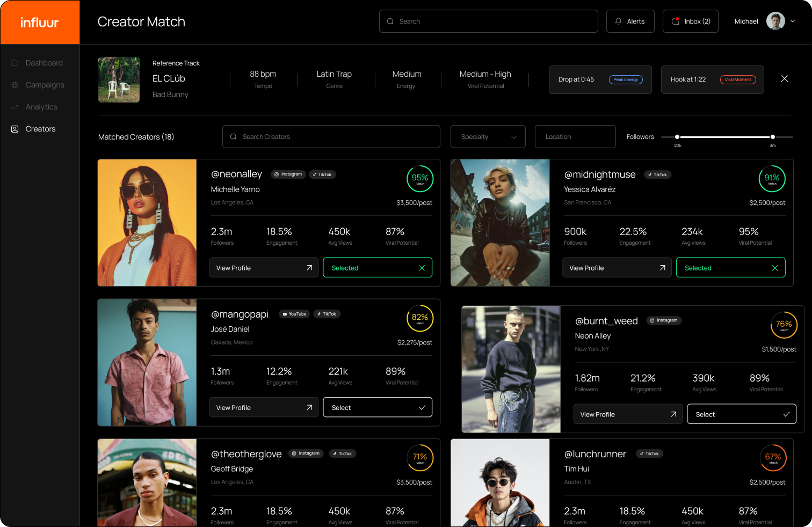Image resolution: width=812 pixels, height=527 pixels.
Task: Click the YouTube badge on @mangopapi
Action: coord(294,314)
